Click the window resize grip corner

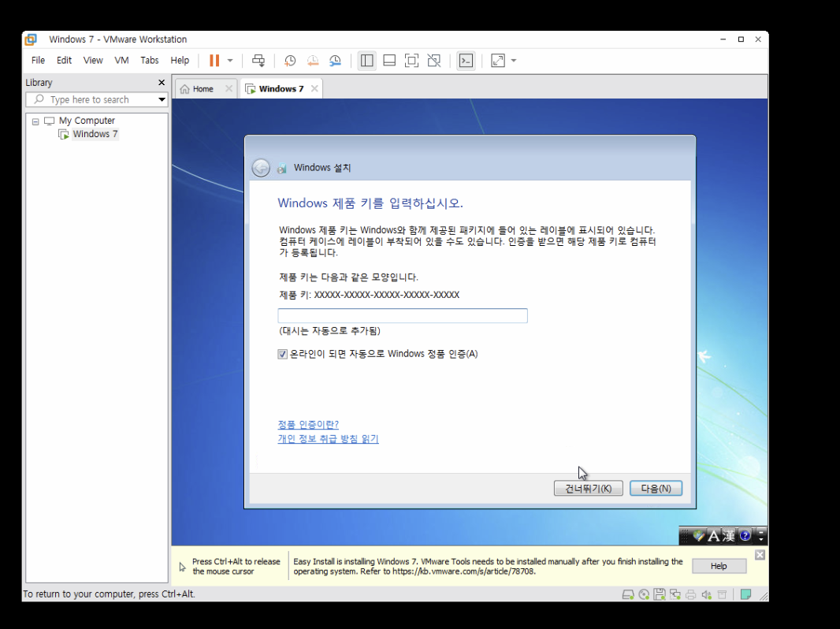764,596
